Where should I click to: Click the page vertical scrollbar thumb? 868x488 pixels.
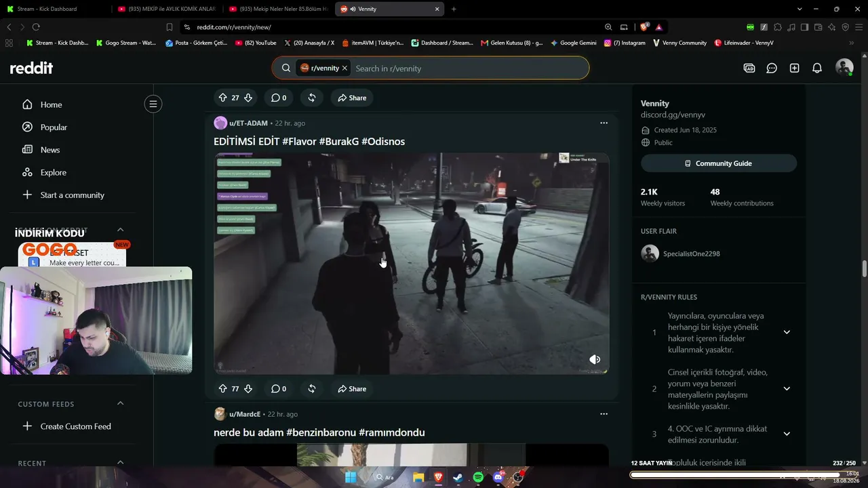pos(865,268)
